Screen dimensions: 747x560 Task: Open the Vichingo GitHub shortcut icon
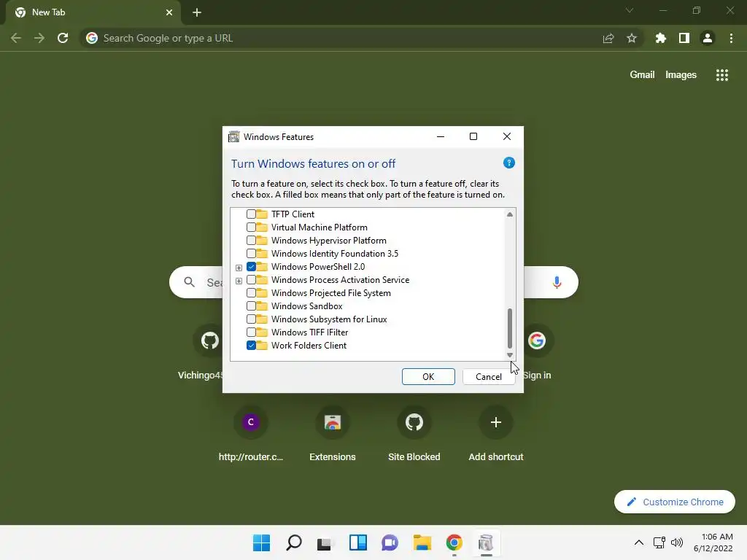tap(210, 341)
